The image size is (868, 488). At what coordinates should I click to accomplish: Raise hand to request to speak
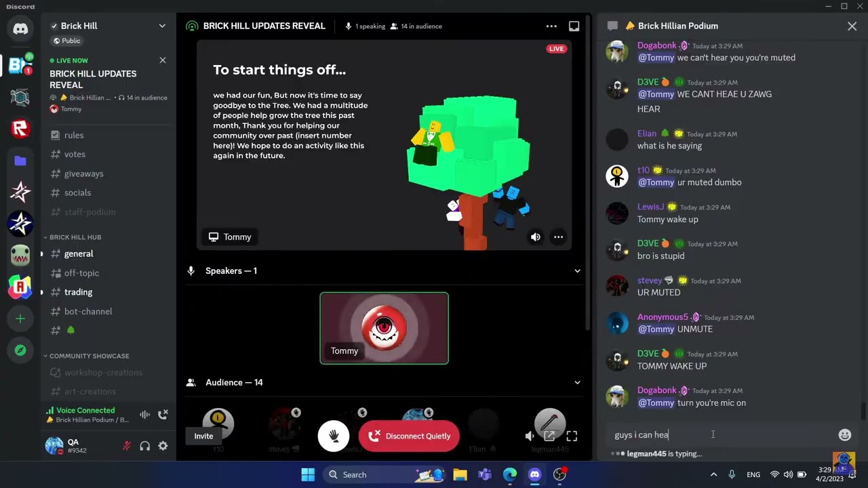coord(334,436)
